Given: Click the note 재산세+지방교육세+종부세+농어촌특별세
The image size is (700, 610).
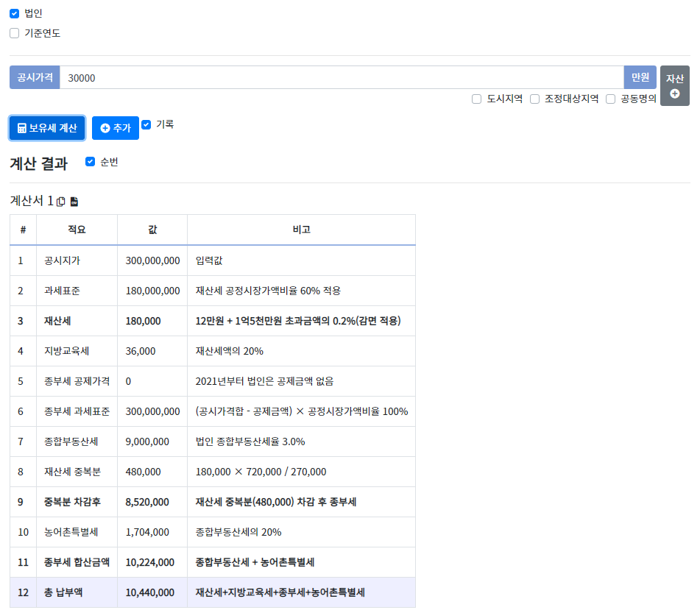Looking at the screenshot, I should [280, 592].
